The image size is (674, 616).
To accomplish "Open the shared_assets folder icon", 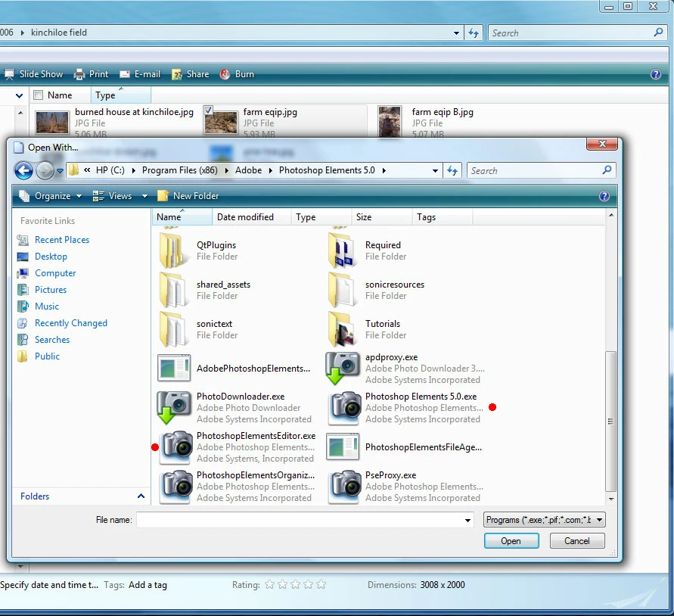I will [x=173, y=290].
